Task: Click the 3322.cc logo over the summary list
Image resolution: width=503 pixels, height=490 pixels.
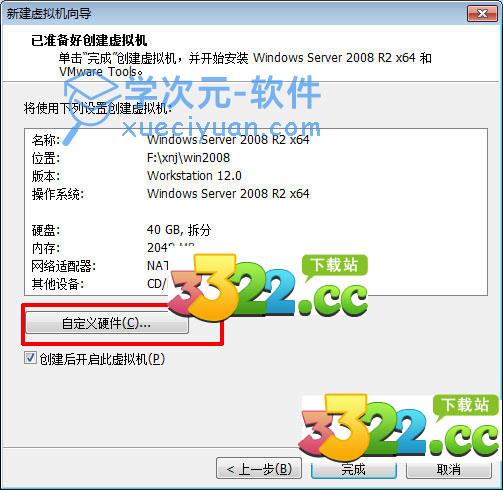Action: [267, 287]
